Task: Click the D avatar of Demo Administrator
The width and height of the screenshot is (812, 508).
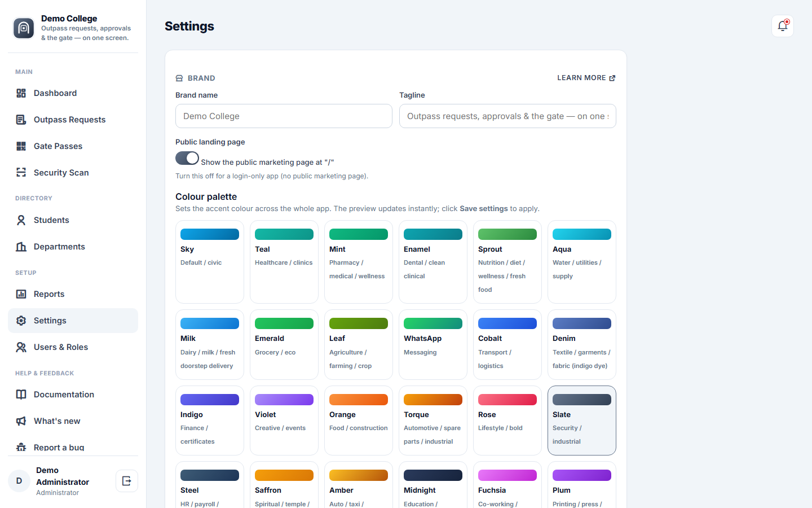Action: click(19, 481)
